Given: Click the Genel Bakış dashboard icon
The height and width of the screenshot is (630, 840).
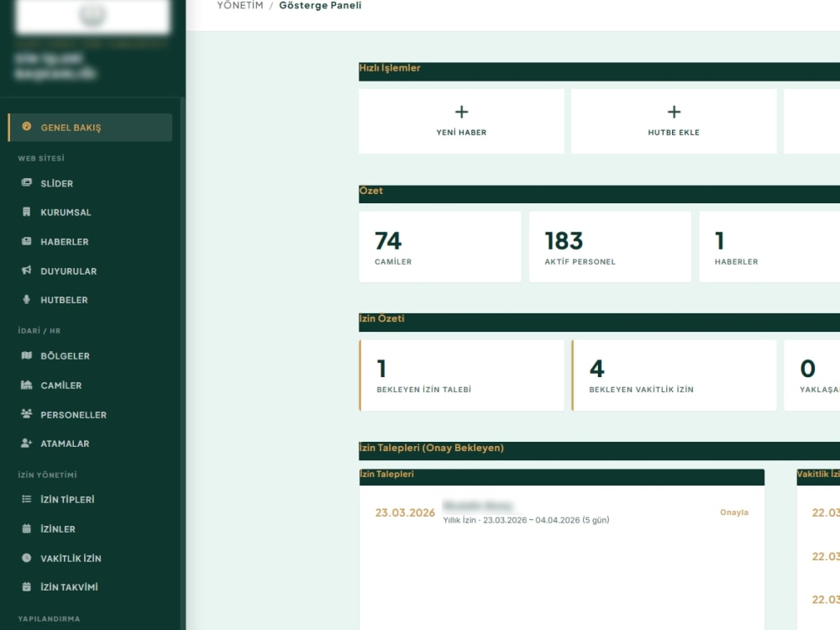Looking at the screenshot, I should [26, 127].
